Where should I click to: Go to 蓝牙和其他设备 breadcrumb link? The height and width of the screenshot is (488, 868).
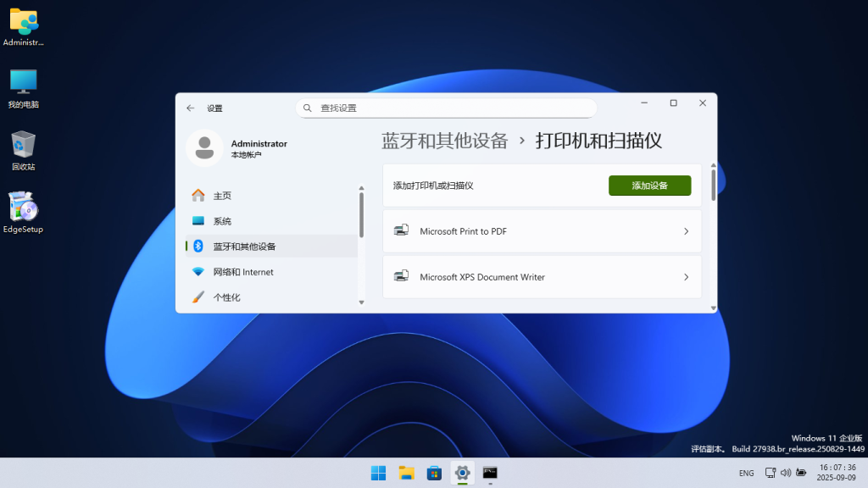444,141
